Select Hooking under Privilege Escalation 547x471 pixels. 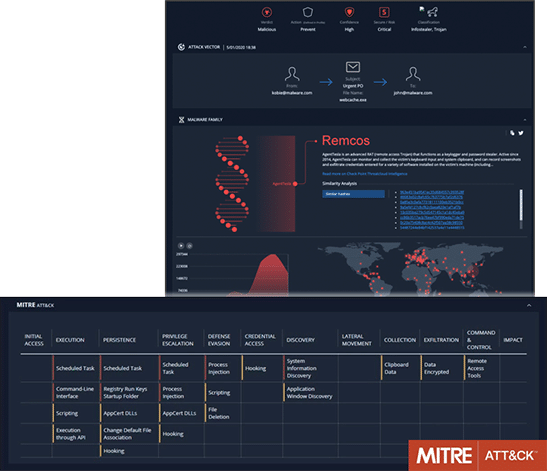click(173, 434)
